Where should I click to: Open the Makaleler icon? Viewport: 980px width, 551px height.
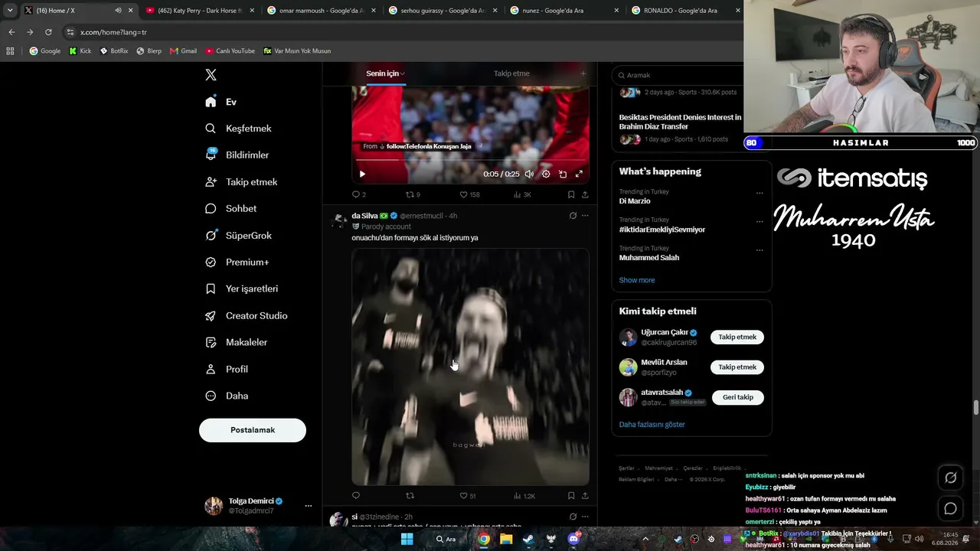point(211,342)
